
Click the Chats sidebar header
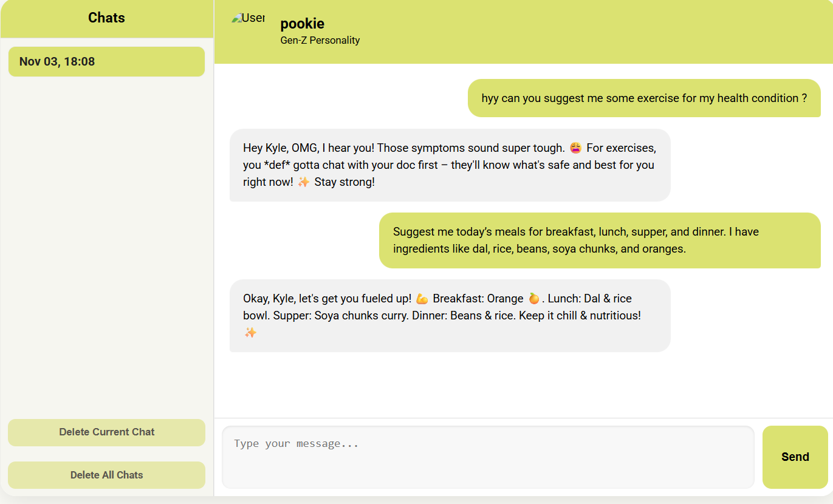click(106, 18)
